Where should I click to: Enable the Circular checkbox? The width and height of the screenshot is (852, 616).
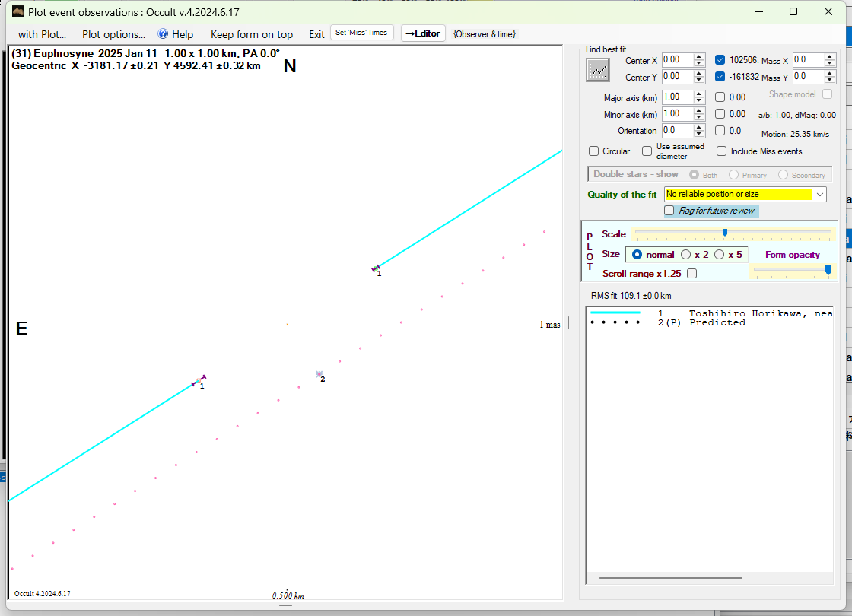(x=594, y=151)
